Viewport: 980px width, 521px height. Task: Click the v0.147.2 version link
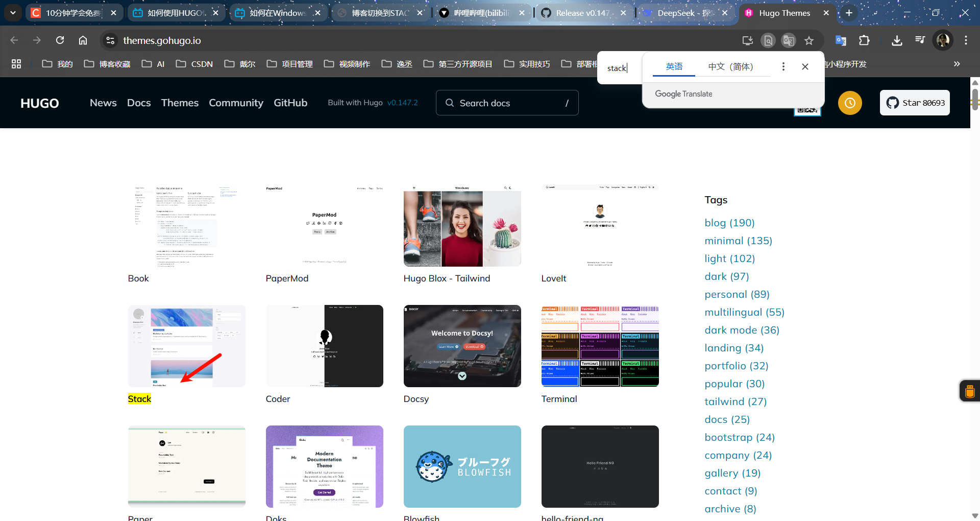(402, 103)
